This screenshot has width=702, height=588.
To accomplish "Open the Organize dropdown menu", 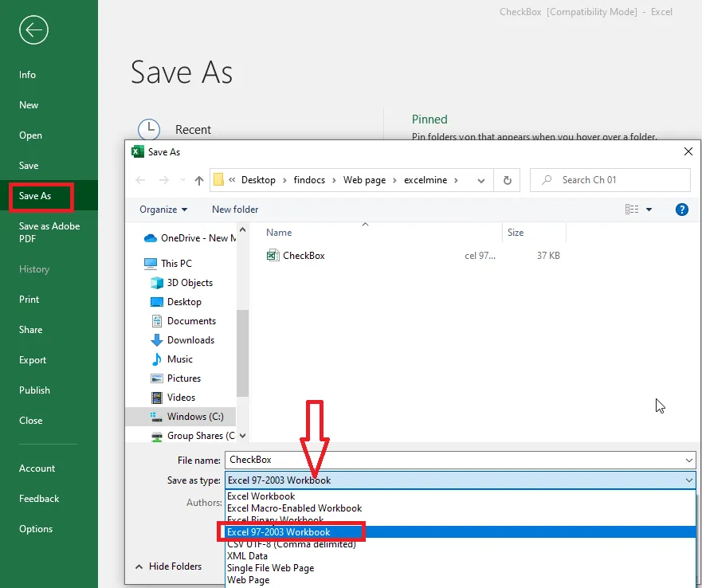I will click(x=163, y=209).
